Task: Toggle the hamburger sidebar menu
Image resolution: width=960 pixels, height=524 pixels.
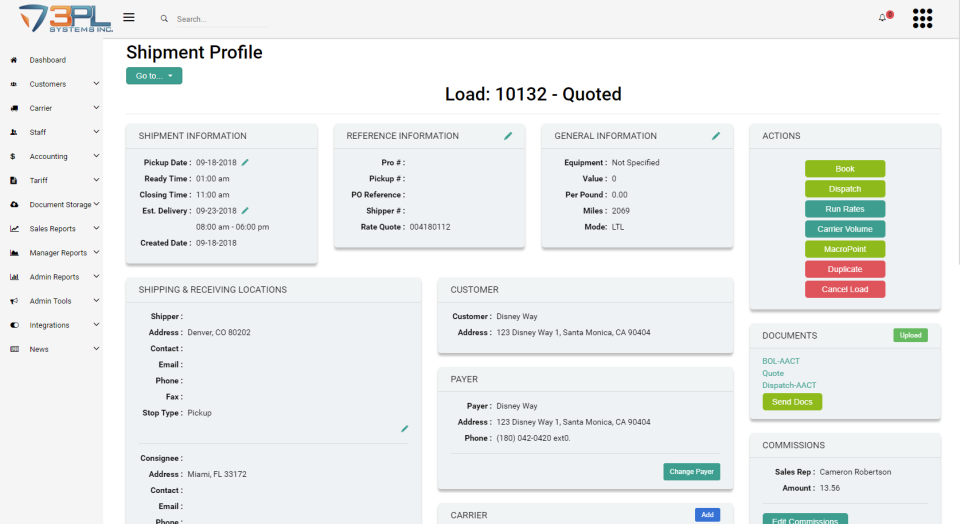Action: point(129,17)
